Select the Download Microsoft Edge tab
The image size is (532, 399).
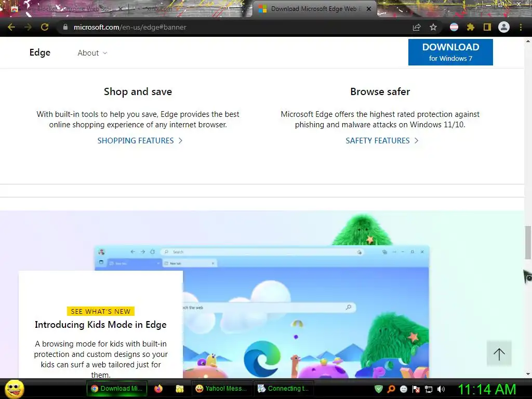314,9
